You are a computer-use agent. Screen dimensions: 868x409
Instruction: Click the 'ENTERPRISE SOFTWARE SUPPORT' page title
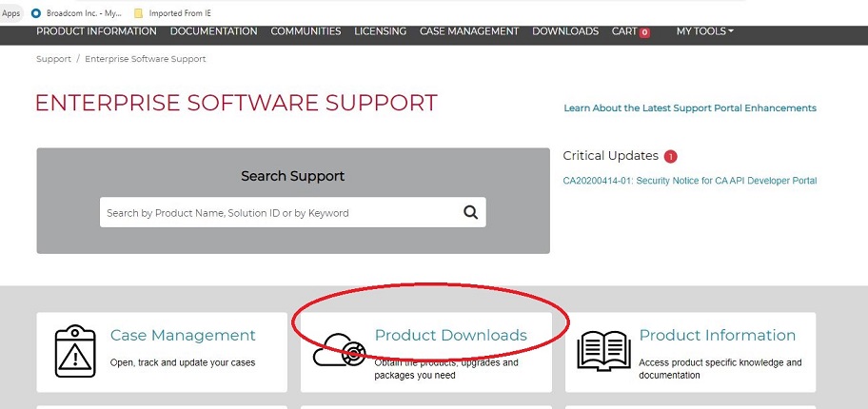pos(236,104)
